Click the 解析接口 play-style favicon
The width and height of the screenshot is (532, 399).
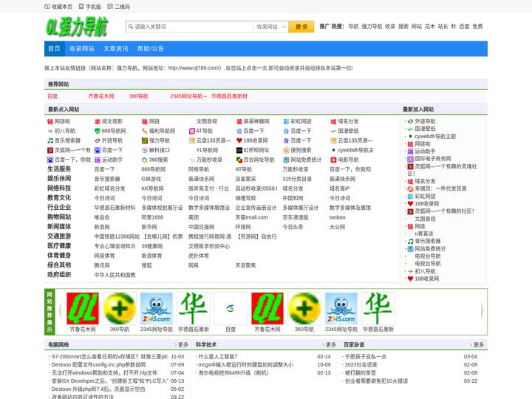(x=145, y=150)
